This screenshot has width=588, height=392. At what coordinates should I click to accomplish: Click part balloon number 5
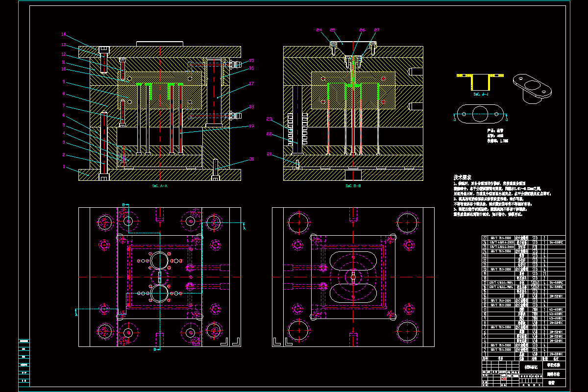coord(64,125)
